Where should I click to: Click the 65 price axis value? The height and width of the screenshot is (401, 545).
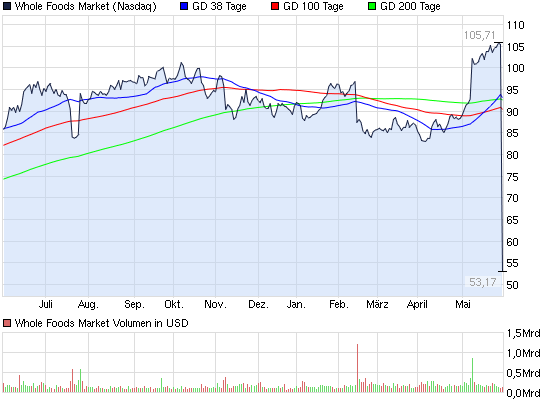pyautogui.click(x=513, y=220)
